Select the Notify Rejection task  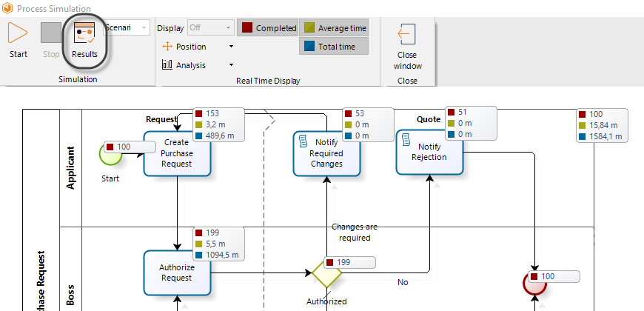[429, 152]
